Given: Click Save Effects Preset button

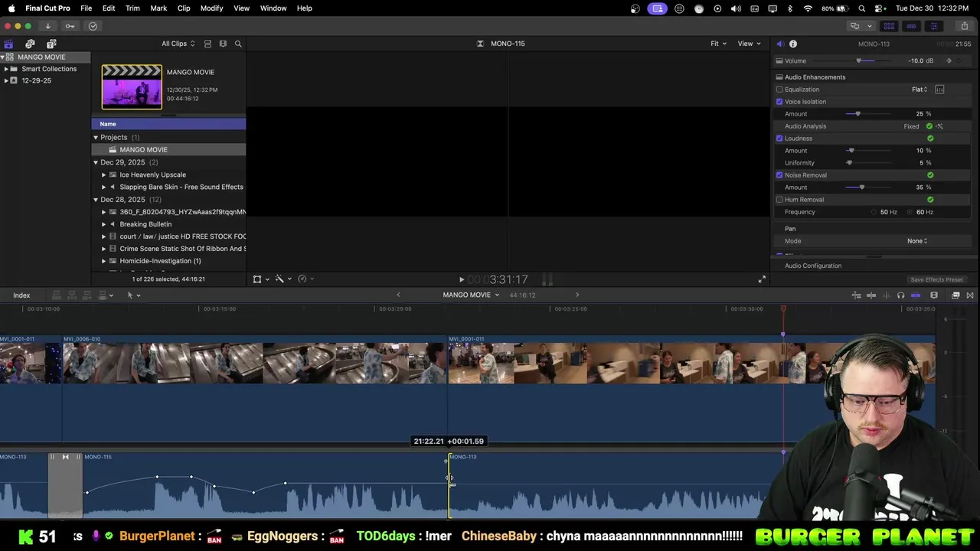Looking at the screenshot, I should tap(936, 280).
